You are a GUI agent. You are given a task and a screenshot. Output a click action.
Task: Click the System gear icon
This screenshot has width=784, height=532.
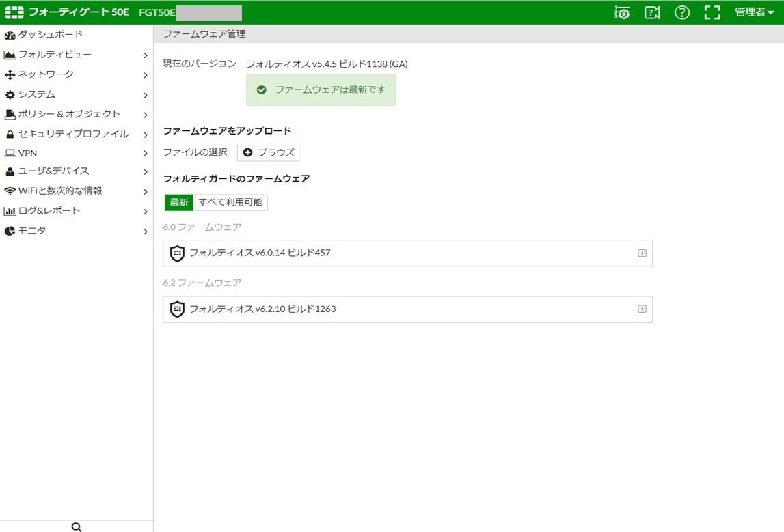pyautogui.click(x=10, y=94)
